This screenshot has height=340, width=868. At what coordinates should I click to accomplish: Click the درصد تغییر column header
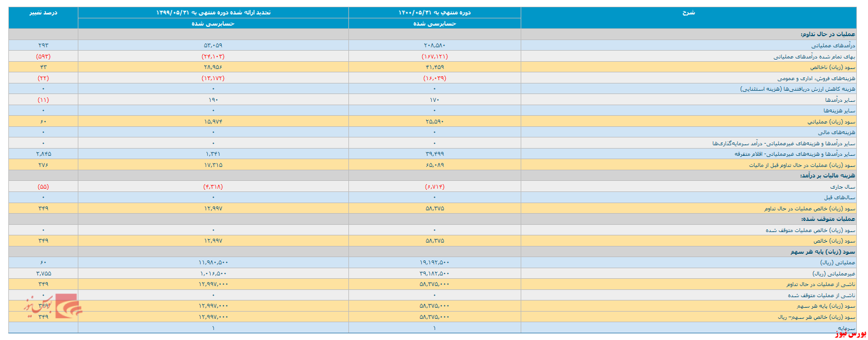(43, 12)
